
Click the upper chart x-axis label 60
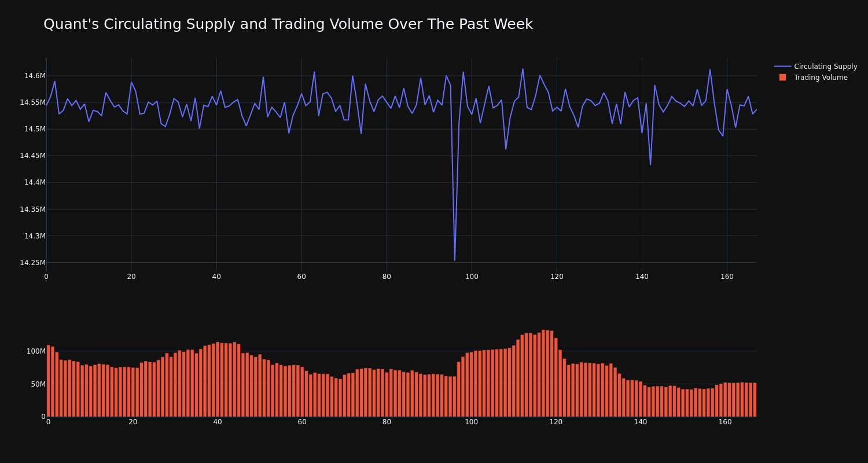point(301,277)
